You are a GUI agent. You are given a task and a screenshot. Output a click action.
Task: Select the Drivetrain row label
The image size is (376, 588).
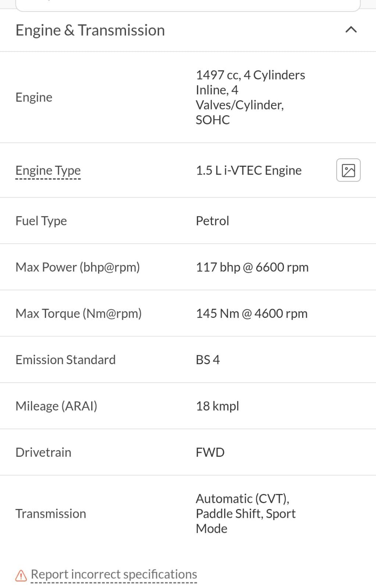coord(43,452)
